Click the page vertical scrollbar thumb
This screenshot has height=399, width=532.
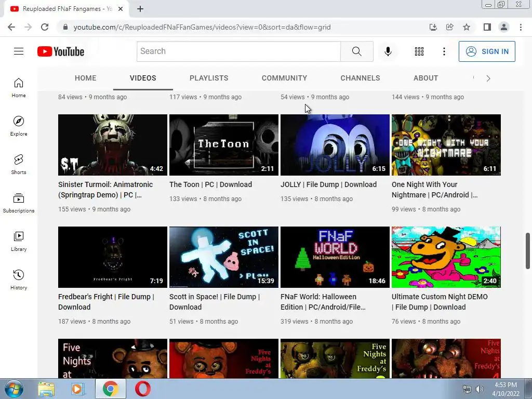[528, 250]
